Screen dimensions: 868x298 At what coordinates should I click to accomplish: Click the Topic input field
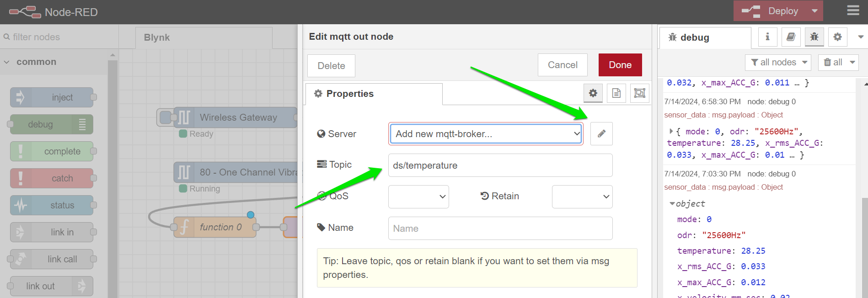[x=500, y=165]
